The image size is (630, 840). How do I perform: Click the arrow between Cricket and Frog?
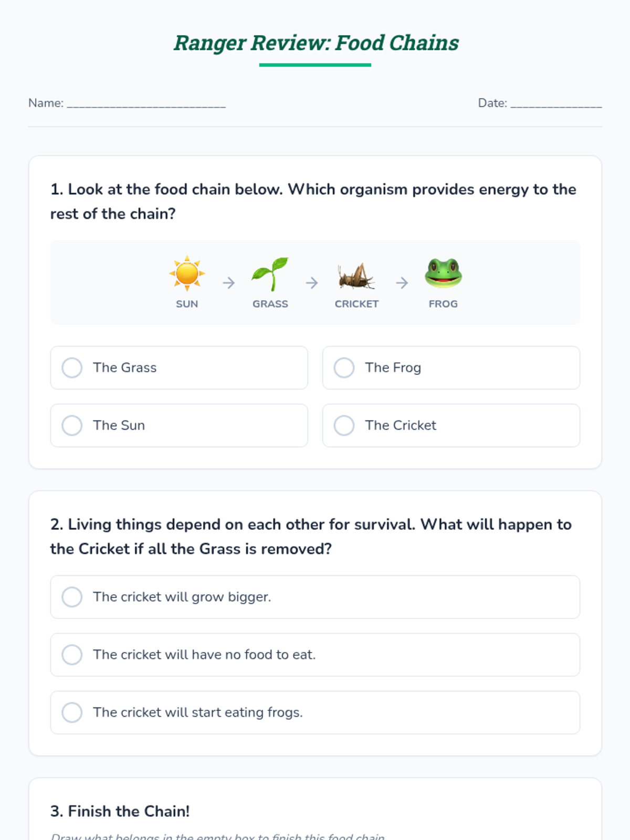pyautogui.click(x=402, y=283)
